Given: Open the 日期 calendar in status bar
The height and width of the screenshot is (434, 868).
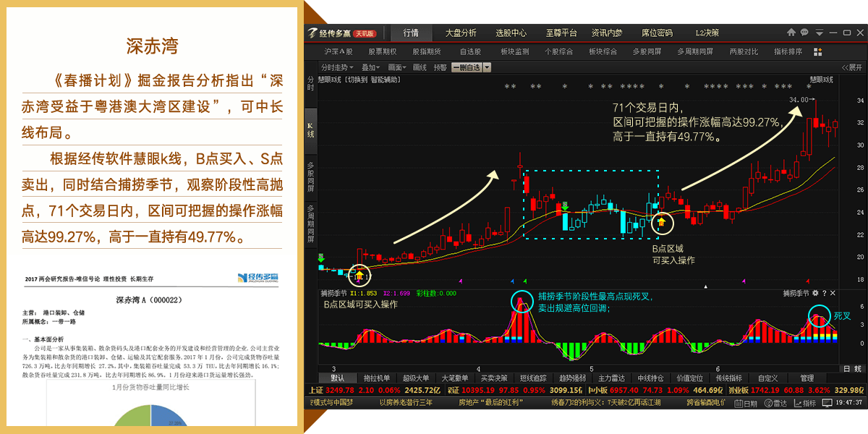Looking at the screenshot, I should 744,403.
